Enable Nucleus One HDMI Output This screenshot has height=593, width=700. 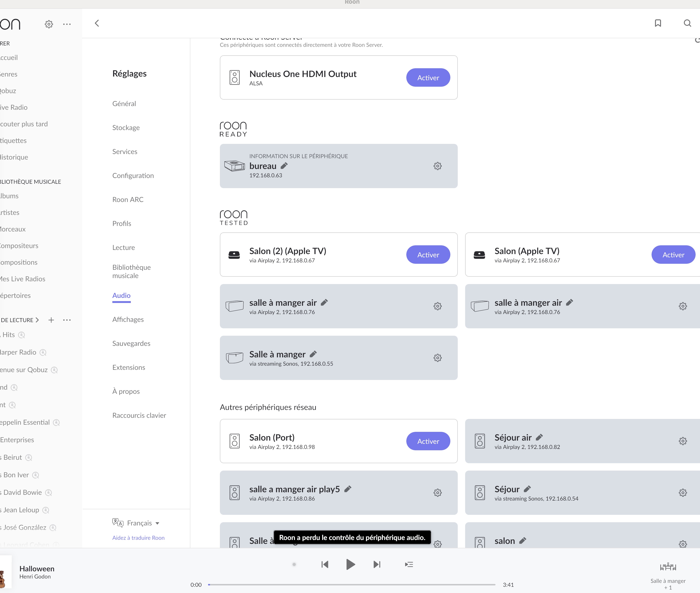pyautogui.click(x=428, y=78)
